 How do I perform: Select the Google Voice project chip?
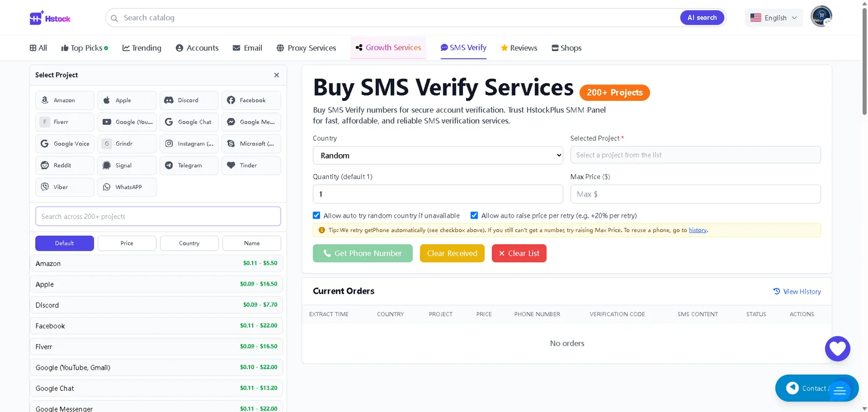(65, 144)
